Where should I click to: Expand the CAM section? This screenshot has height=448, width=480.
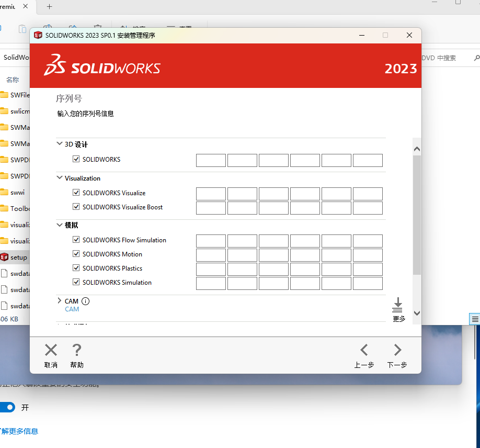[x=60, y=300]
